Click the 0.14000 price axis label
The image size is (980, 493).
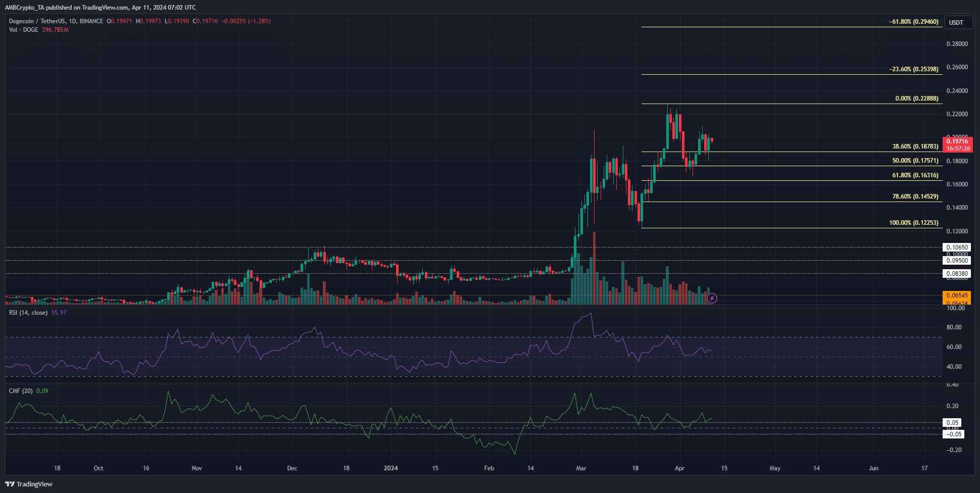pos(957,208)
